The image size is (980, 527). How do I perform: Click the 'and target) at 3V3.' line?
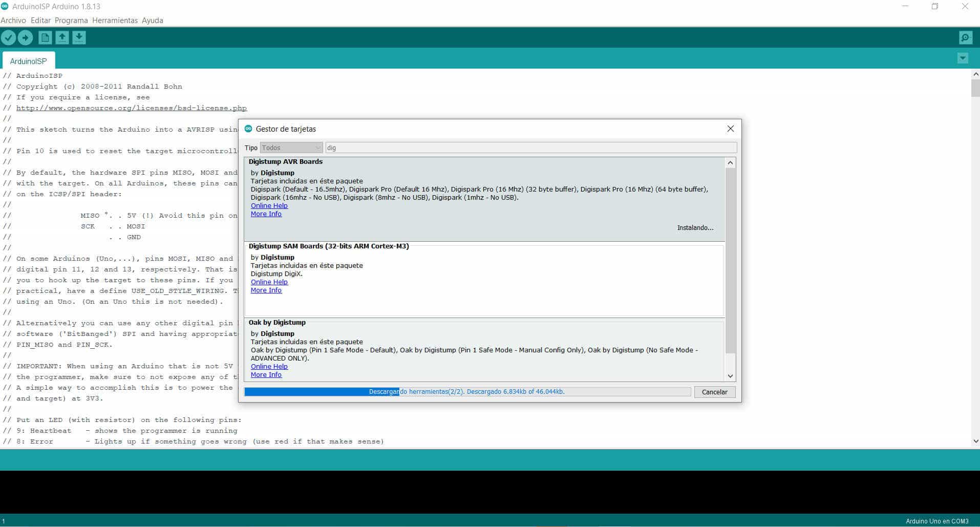point(53,398)
